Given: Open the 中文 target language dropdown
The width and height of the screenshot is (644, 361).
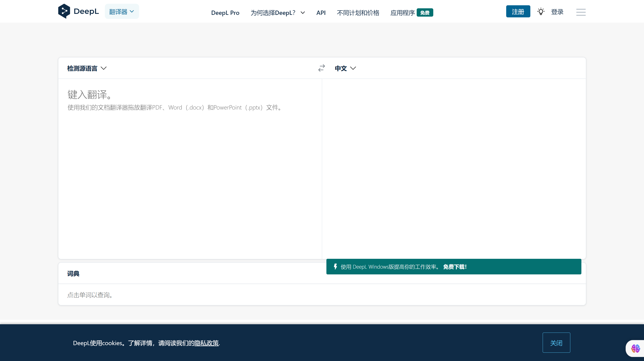Looking at the screenshot, I should [345, 68].
